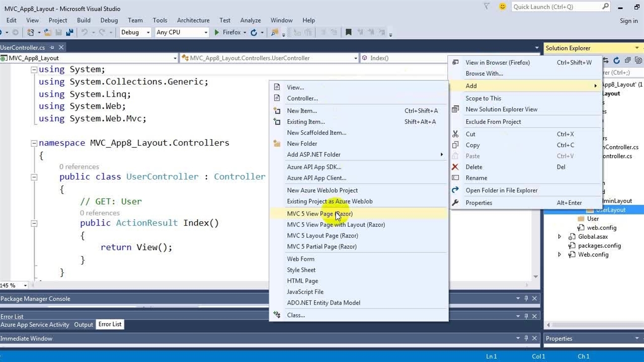This screenshot has width=644, height=362.
Task: Collapse All items in Solution Explorer
Action: pyautogui.click(x=628, y=60)
